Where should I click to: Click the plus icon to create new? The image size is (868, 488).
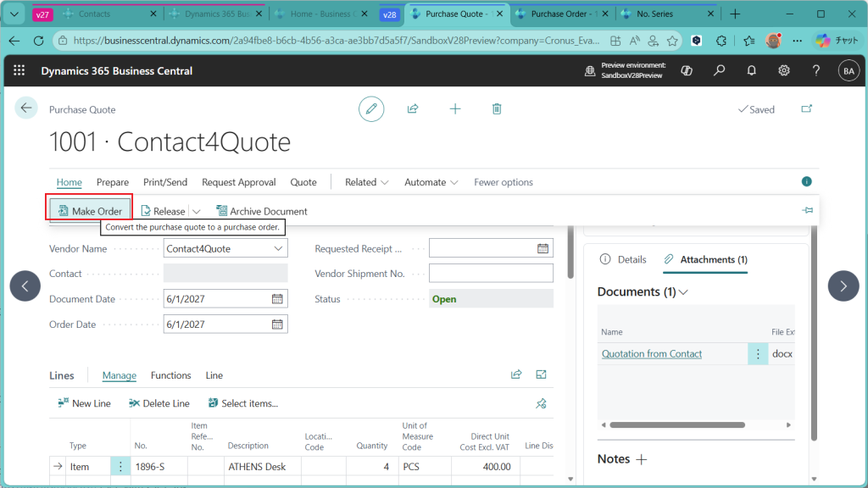click(x=455, y=108)
